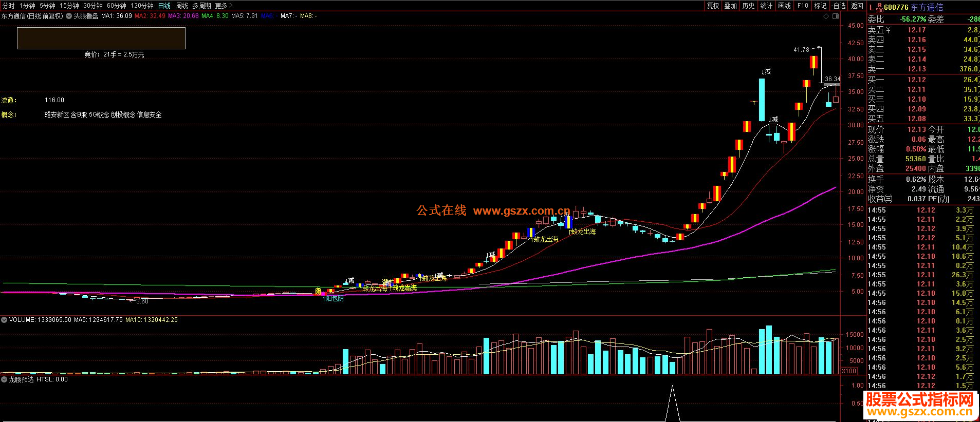Image resolution: width=980 pixels, height=422 pixels.
Task: Open the 多周期 multi-period view
Action: pos(201,6)
